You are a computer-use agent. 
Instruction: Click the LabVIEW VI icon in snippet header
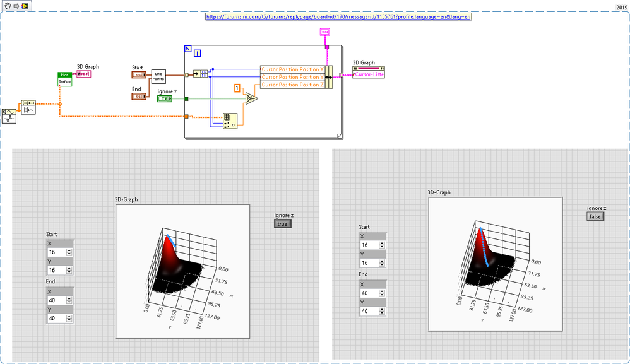tap(25, 6)
